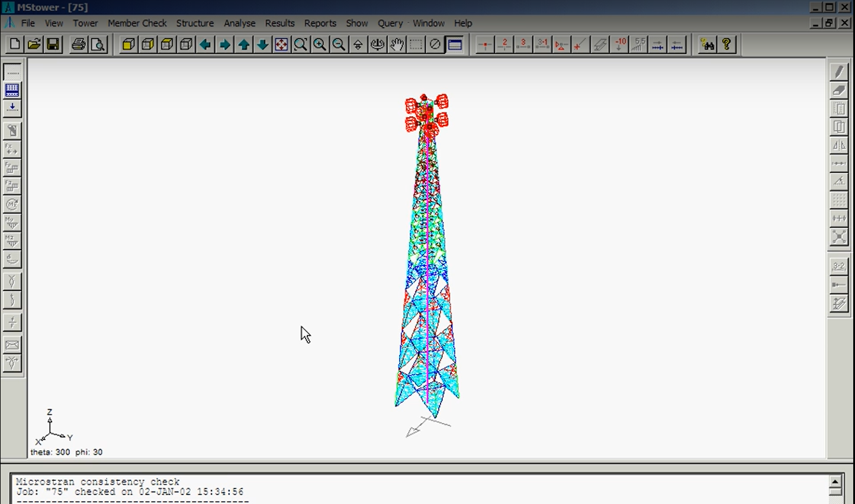855x504 pixels.
Task: Toggle the output window display button
Action: point(455,44)
